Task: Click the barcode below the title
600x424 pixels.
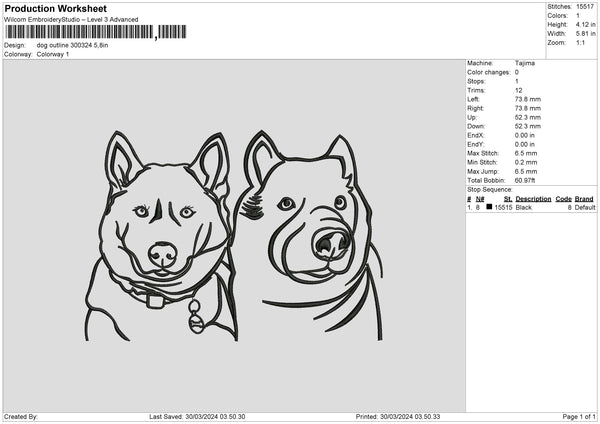Action: [x=96, y=32]
